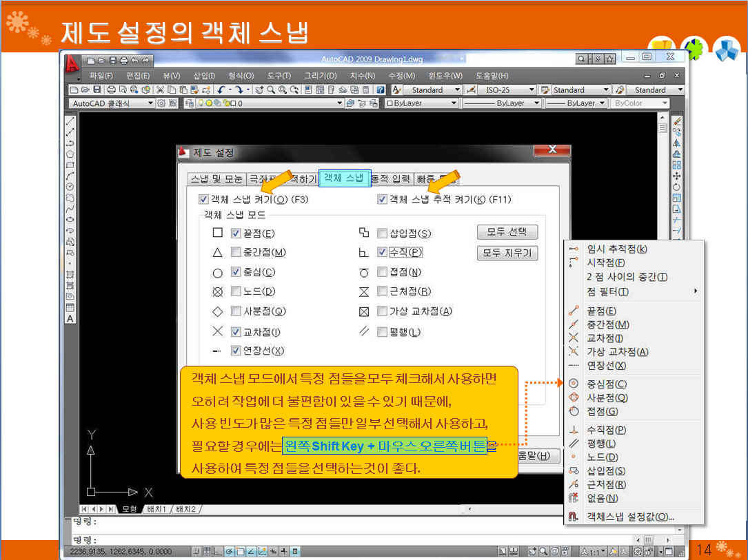The width and height of the screenshot is (748, 560).
Task: Check the 평행(L) snap mode checkbox
Action: [x=383, y=332]
